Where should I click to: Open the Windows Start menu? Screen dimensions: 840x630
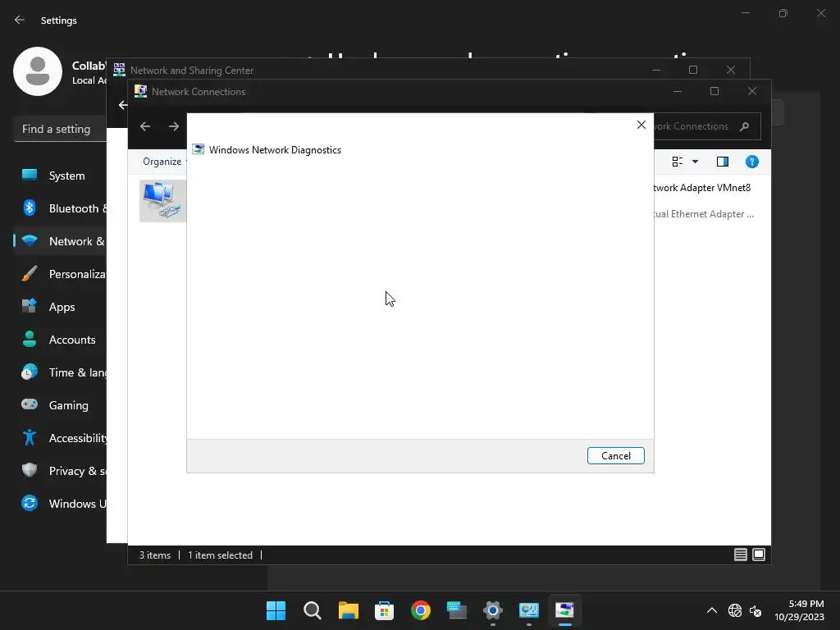tap(276, 610)
